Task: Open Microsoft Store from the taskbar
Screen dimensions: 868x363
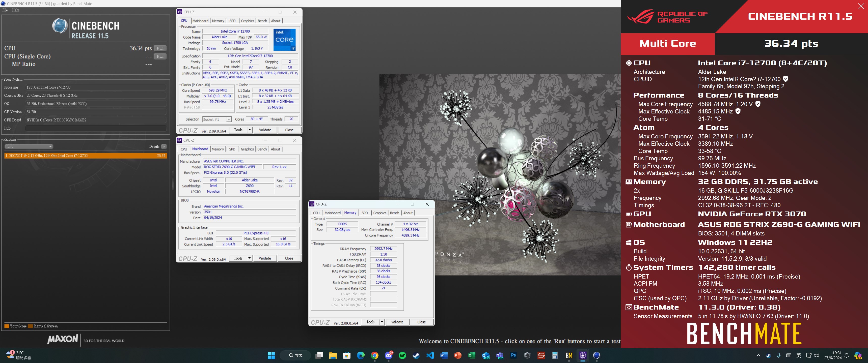Action: click(347, 356)
